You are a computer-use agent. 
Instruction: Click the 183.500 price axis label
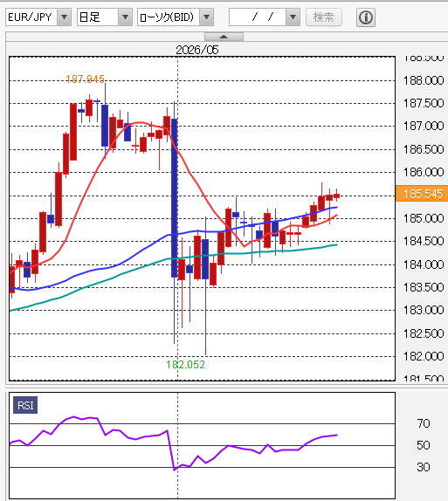point(424,287)
